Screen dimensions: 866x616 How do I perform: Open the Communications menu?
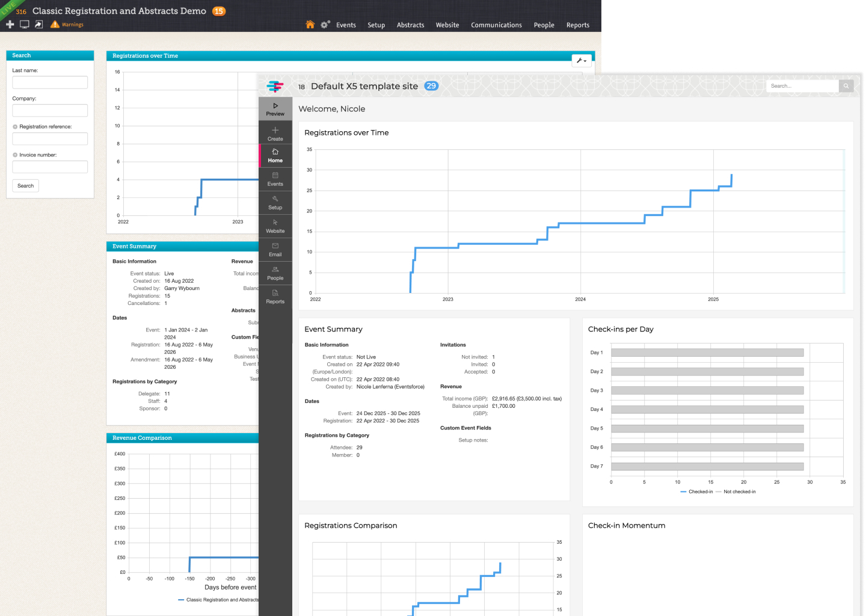[x=496, y=25]
